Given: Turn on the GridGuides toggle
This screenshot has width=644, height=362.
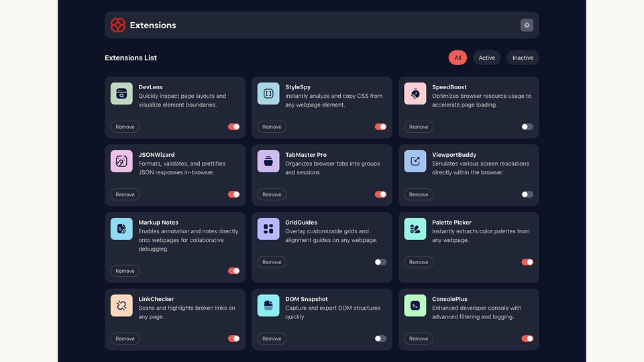Looking at the screenshot, I should pyautogui.click(x=380, y=262).
